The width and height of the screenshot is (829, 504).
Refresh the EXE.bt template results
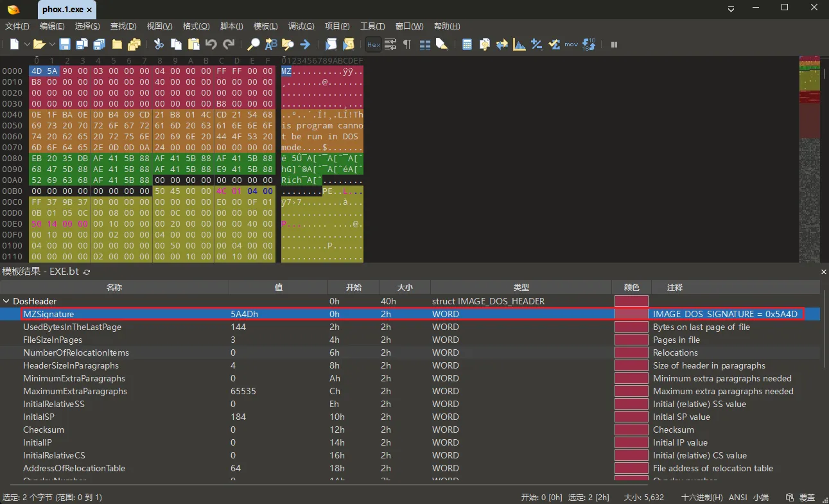click(x=87, y=272)
